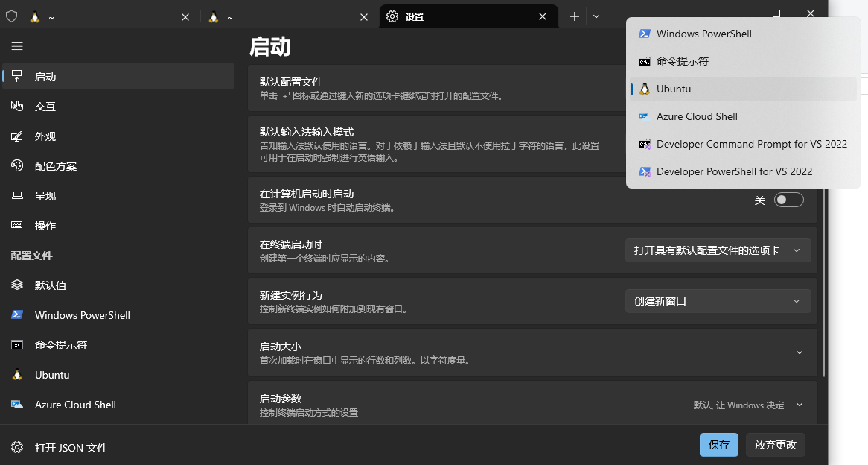868x465 pixels.
Task: Click Windows PowerShell icon in sidebar
Action: [x=17, y=314]
